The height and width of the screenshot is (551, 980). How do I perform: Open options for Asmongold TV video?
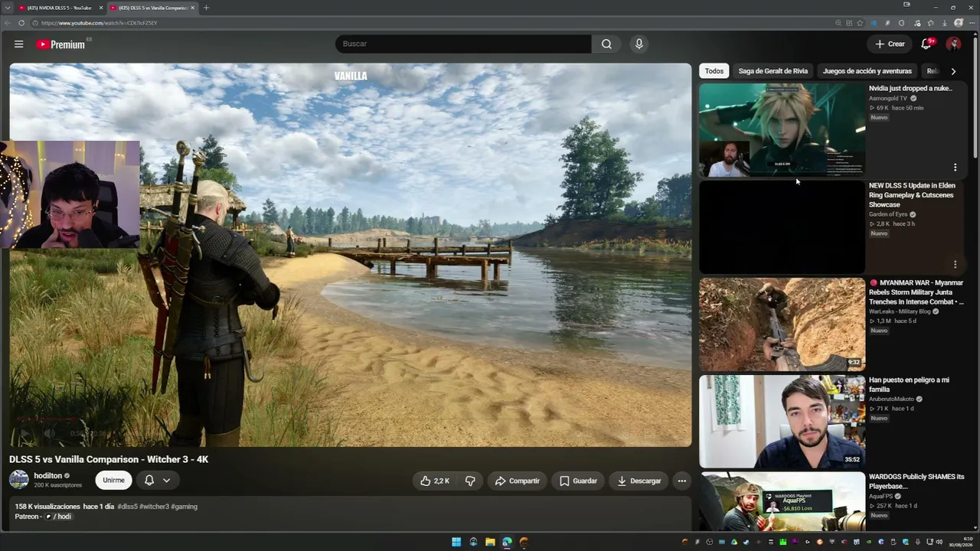click(x=955, y=167)
